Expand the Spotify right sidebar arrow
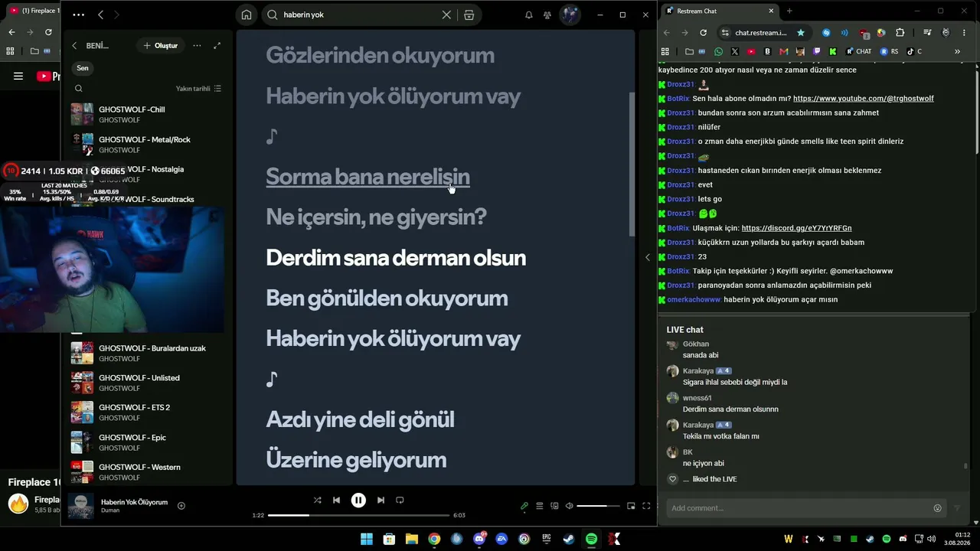The width and height of the screenshot is (980, 551). click(648, 257)
